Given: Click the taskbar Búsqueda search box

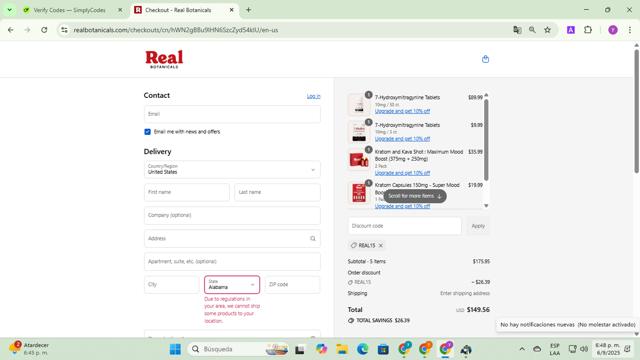Looking at the screenshot, I should pos(239,349).
